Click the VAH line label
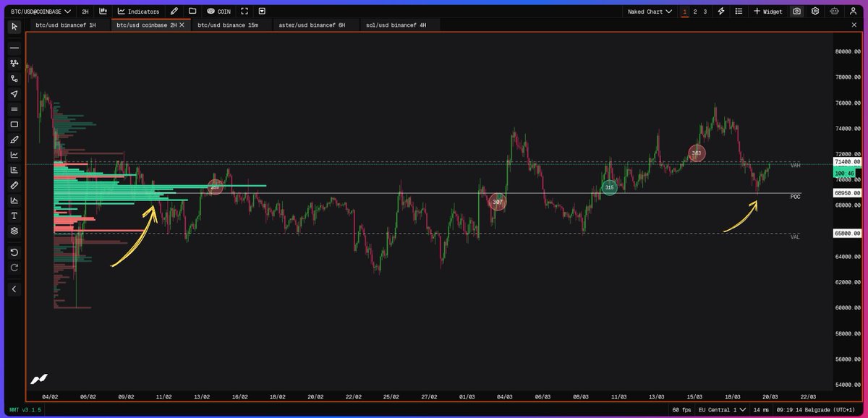Image resolution: width=868 pixels, height=418 pixels. [796, 166]
